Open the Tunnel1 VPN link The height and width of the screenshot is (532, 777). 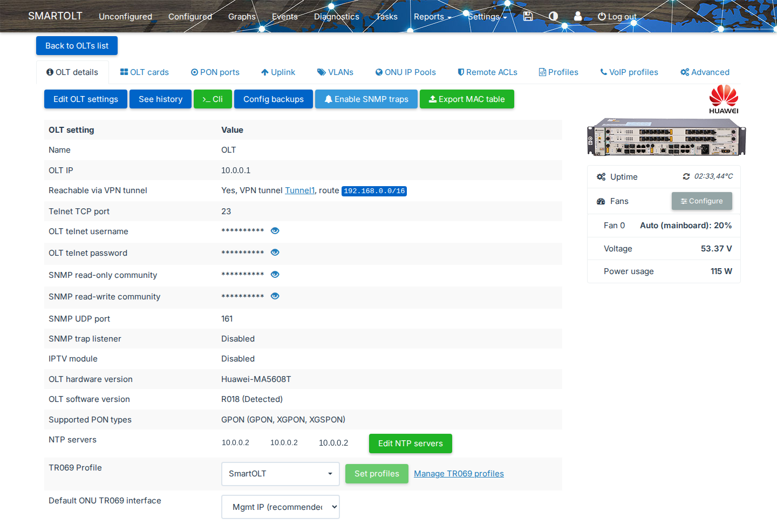pyautogui.click(x=299, y=190)
